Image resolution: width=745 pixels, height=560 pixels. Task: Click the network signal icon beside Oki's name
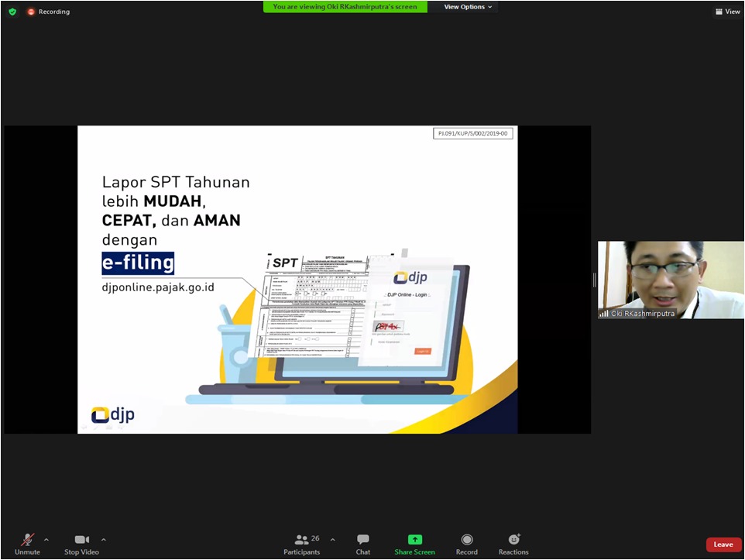coord(604,314)
